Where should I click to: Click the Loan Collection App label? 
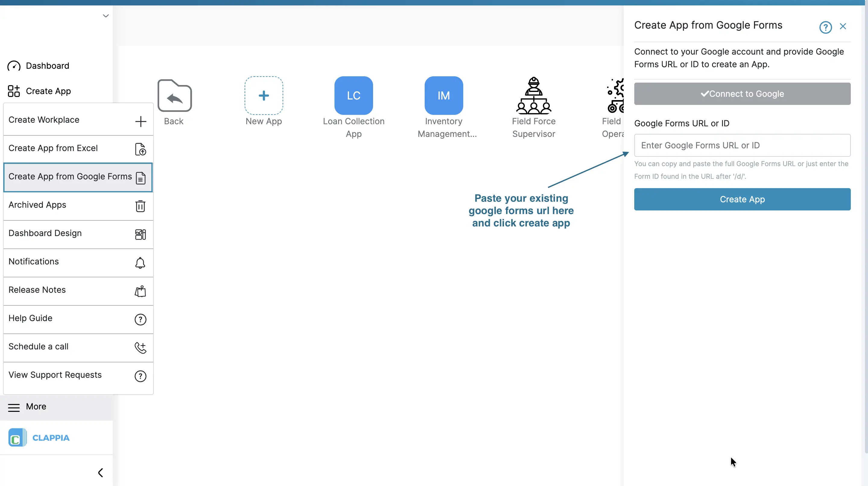coord(354,128)
